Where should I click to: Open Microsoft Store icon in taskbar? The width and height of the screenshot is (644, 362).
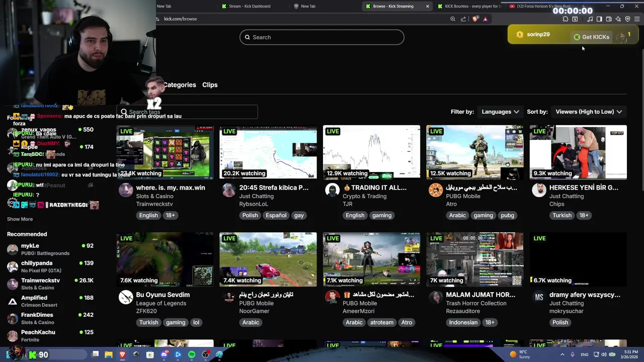150,355
